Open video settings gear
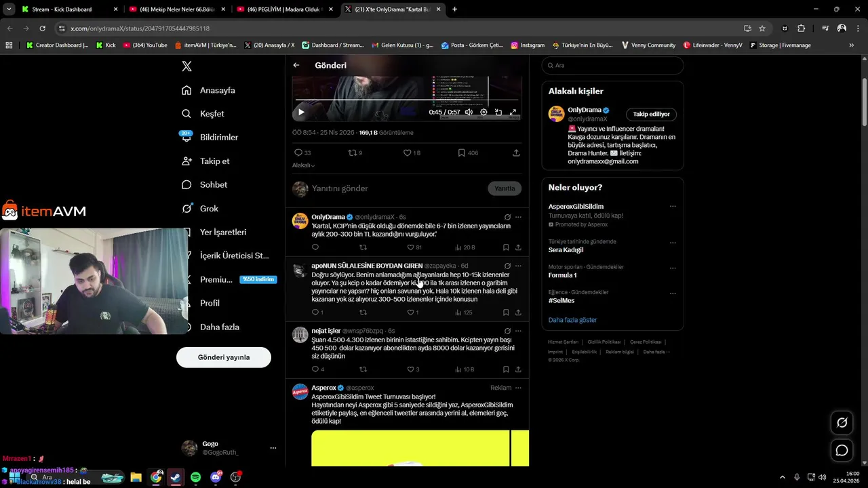Viewport: 868px width, 488px height. click(x=484, y=113)
